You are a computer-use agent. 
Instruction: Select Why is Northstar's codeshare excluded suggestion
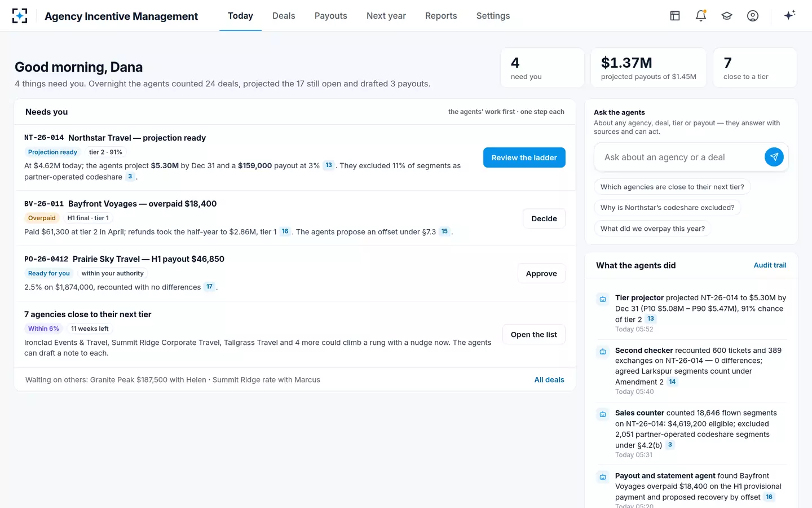point(667,208)
